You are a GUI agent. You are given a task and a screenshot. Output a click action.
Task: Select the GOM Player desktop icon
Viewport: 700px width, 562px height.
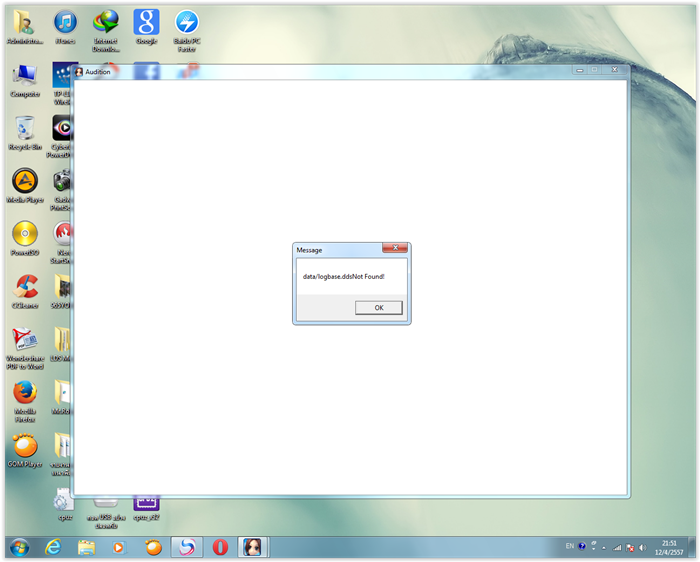25,451
